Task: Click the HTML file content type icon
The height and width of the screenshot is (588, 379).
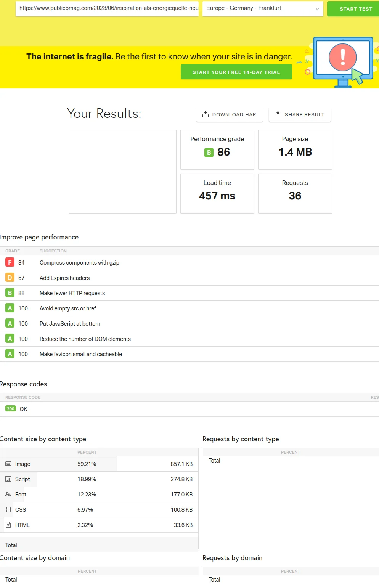Action: tap(8, 525)
